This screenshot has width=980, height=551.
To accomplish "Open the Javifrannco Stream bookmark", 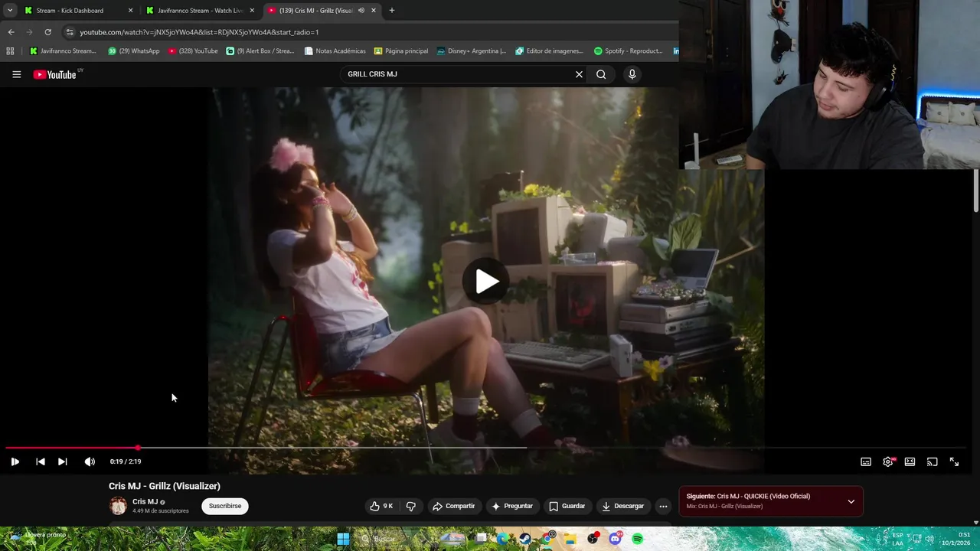I will pyautogui.click(x=63, y=51).
